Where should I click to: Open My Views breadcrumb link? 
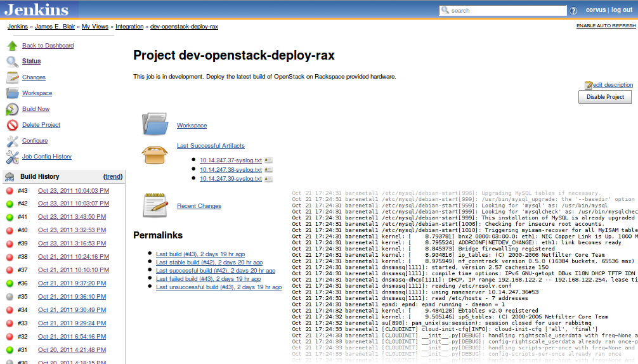tap(94, 27)
